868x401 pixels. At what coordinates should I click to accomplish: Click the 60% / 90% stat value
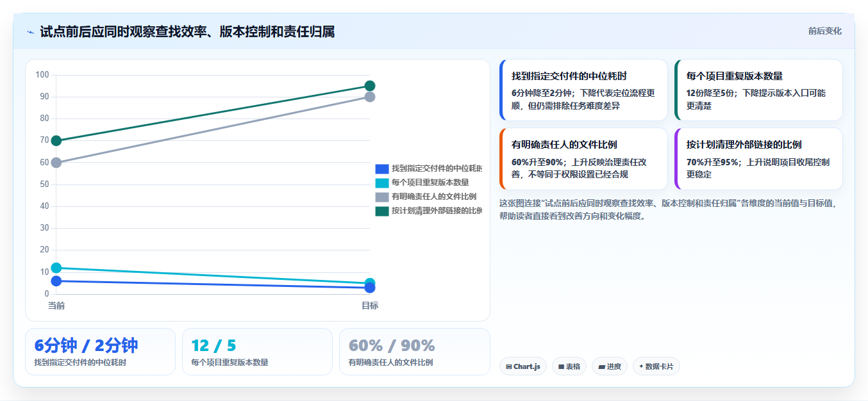[x=392, y=345]
